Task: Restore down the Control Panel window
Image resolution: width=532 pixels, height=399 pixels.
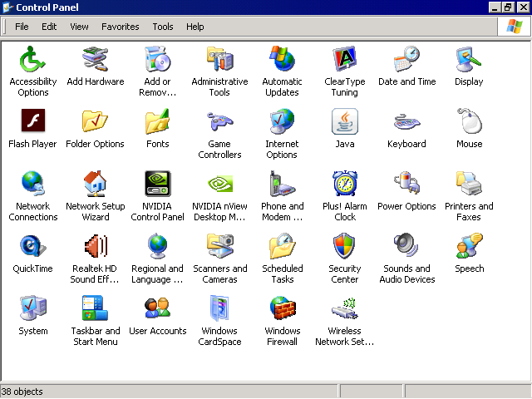Action: [508, 7]
